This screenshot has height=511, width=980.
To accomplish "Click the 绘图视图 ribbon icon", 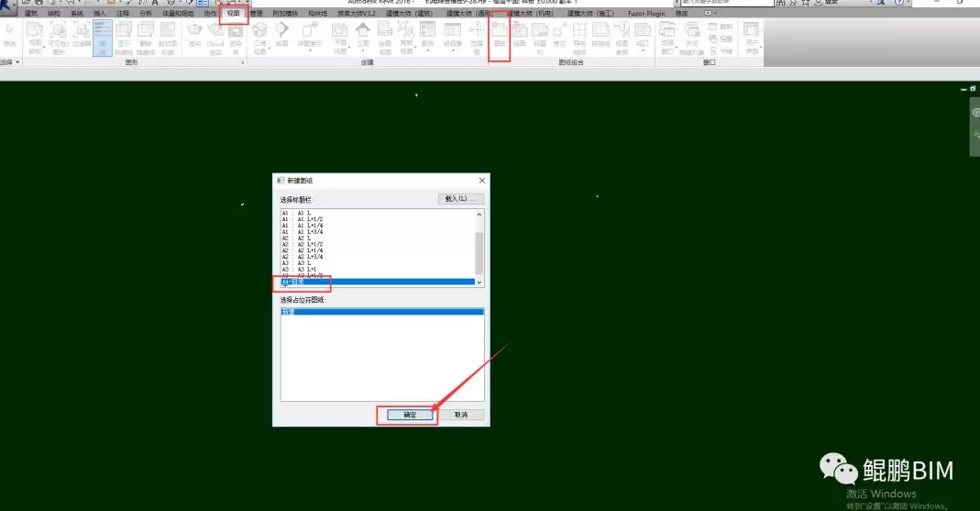I will 385,38.
